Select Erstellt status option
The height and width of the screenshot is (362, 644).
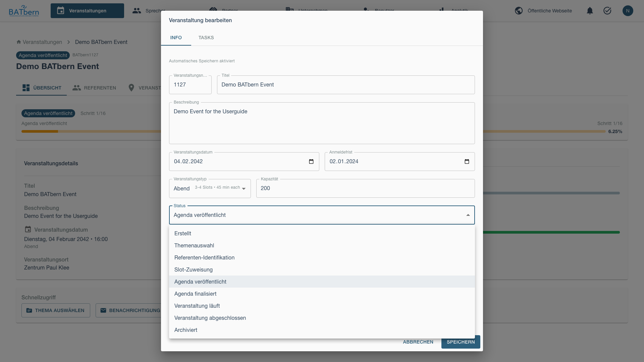point(322,233)
